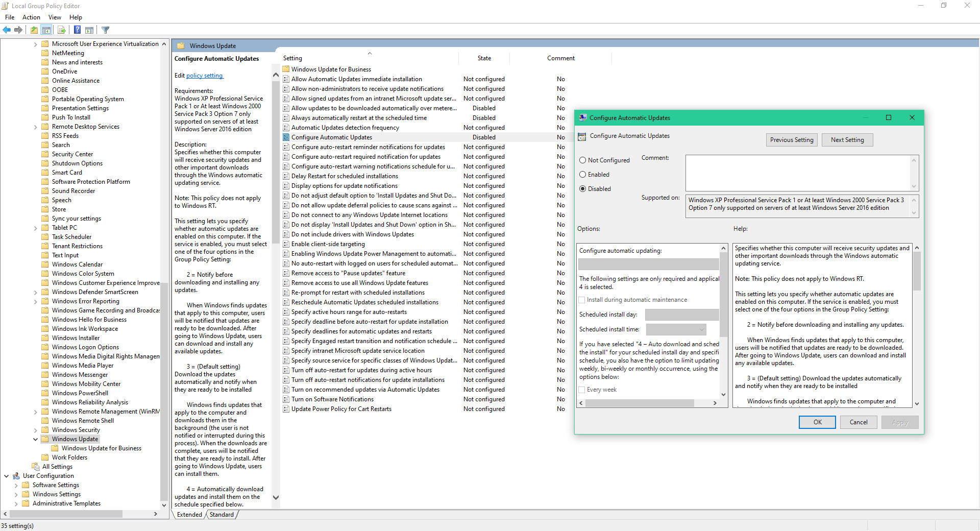Open the Scheduled install day dropdown
This screenshot has height=531, width=980.
[682, 315]
